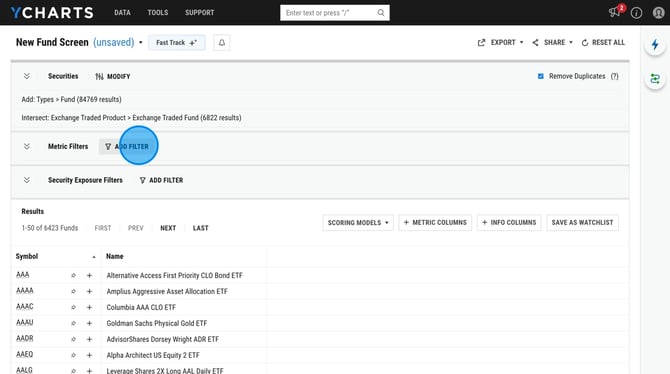Select AdvisorShares Dorsey Wright ADR ETF name
This screenshot has width=670, height=374.
162,339
